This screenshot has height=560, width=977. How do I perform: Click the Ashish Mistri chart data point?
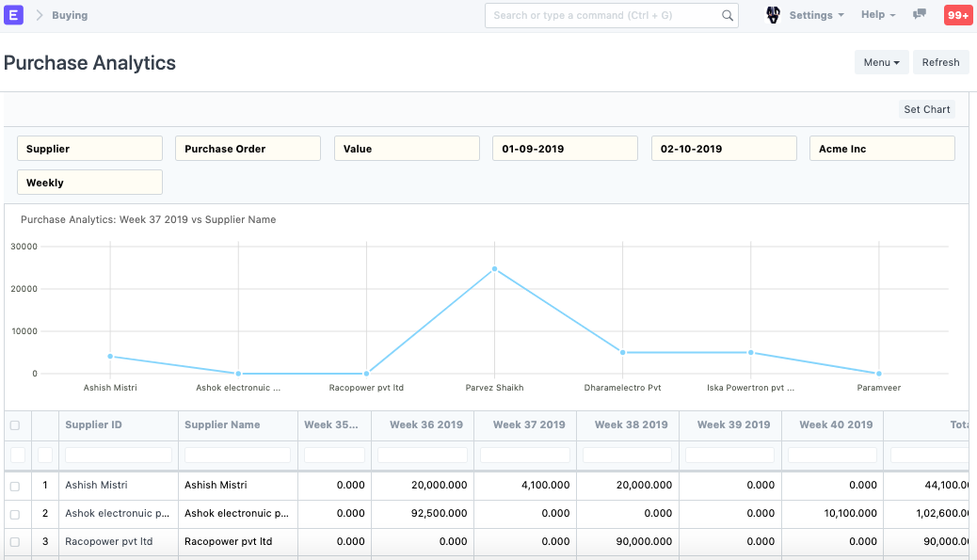coord(110,357)
